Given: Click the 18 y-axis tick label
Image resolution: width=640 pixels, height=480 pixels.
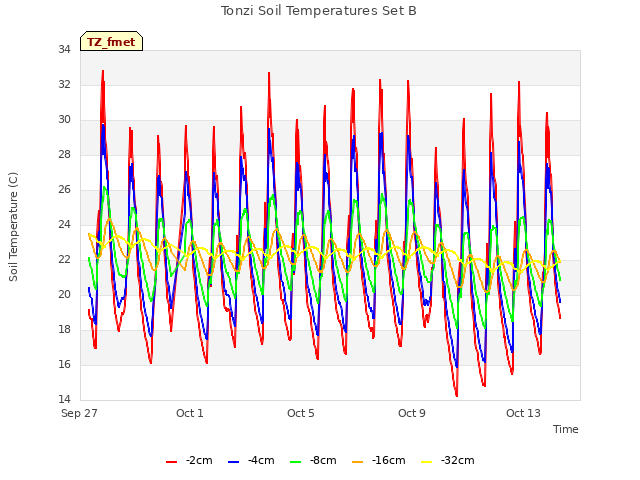Looking at the screenshot, I should pos(64,329).
